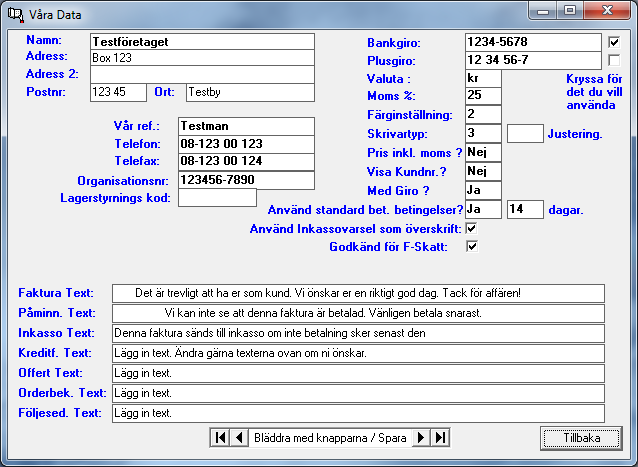This screenshot has height=467, width=638.
Task: Toggle Godkänd för F-Skatt checkbox
Action: tap(472, 246)
